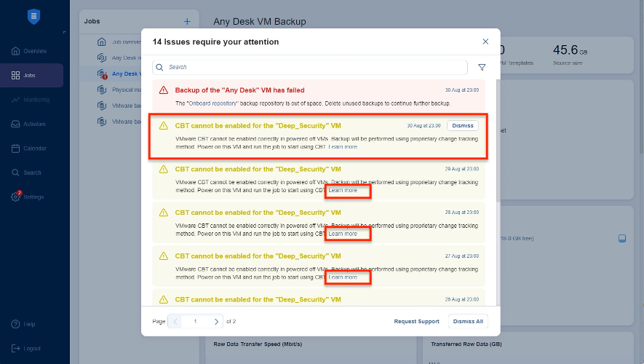Viewport: 644px width, 364px height.
Task: Click the 27 Aug at 23:00 timestamp
Action: pyautogui.click(x=461, y=256)
